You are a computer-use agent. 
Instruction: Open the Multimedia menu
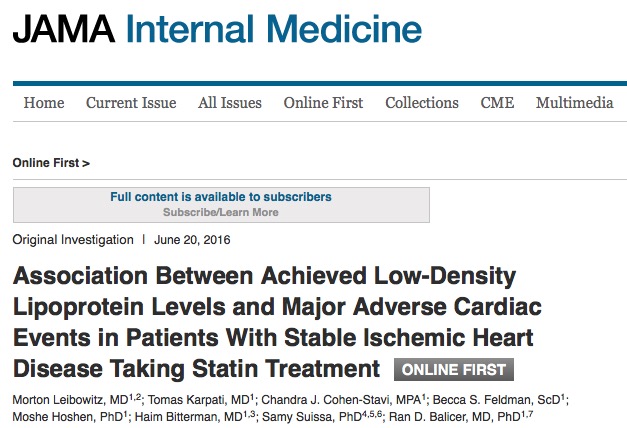click(x=574, y=103)
